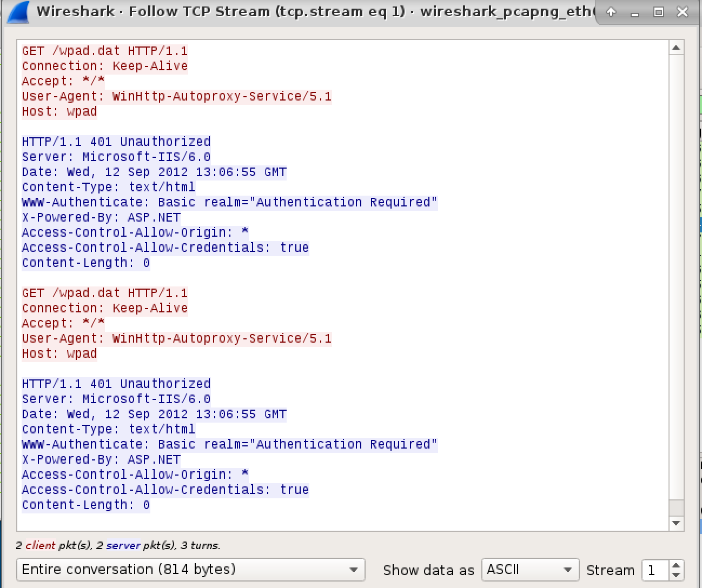
Task: Click the 'Stream' label
Action: (610, 570)
